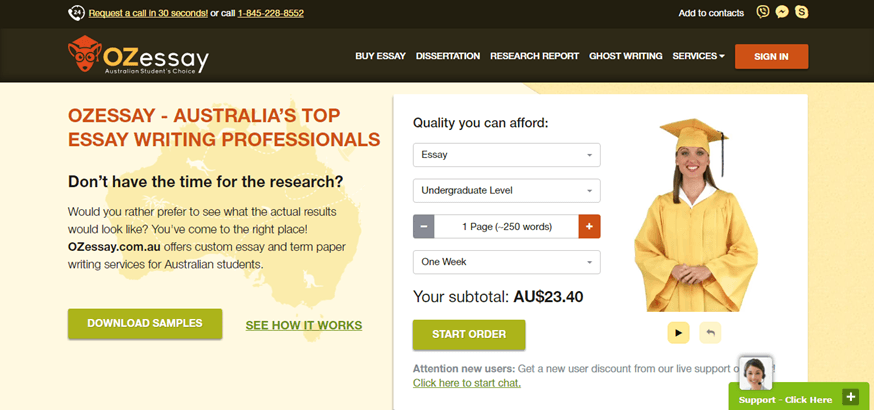Click the graduate woman image
Viewport: 874px width, 410px height.
pyautogui.click(x=695, y=215)
